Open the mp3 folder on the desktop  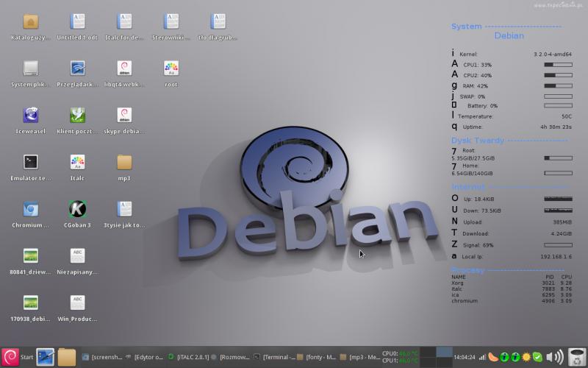point(124,162)
